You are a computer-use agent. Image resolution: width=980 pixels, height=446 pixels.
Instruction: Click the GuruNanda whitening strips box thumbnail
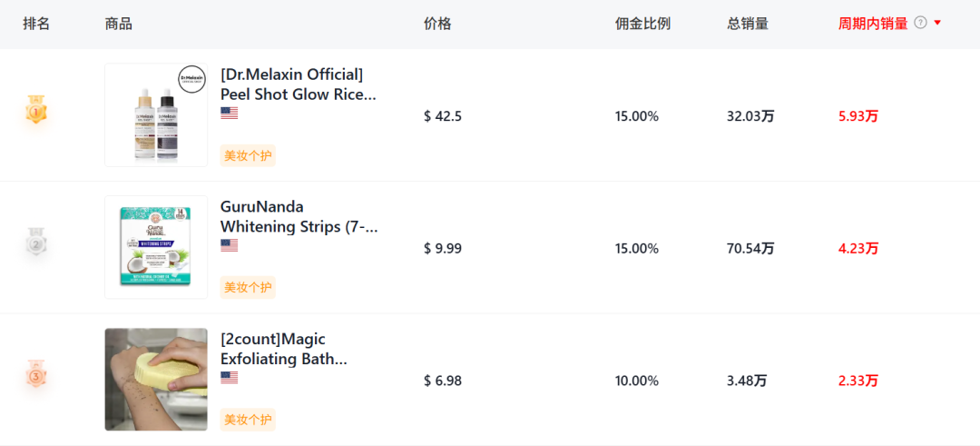(156, 247)
